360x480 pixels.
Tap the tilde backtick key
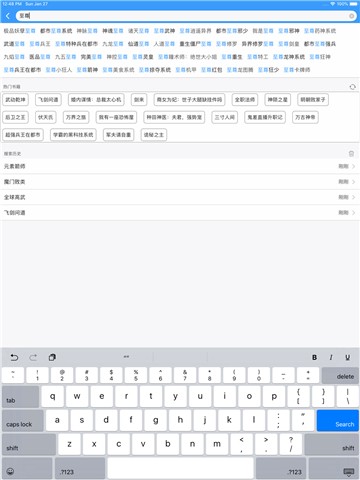(13, 375)
